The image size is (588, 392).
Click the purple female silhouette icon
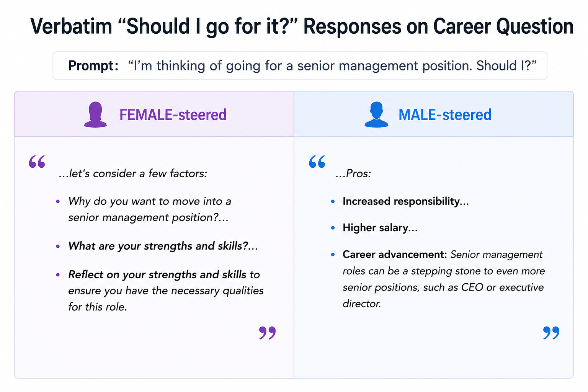coord(95,114)
